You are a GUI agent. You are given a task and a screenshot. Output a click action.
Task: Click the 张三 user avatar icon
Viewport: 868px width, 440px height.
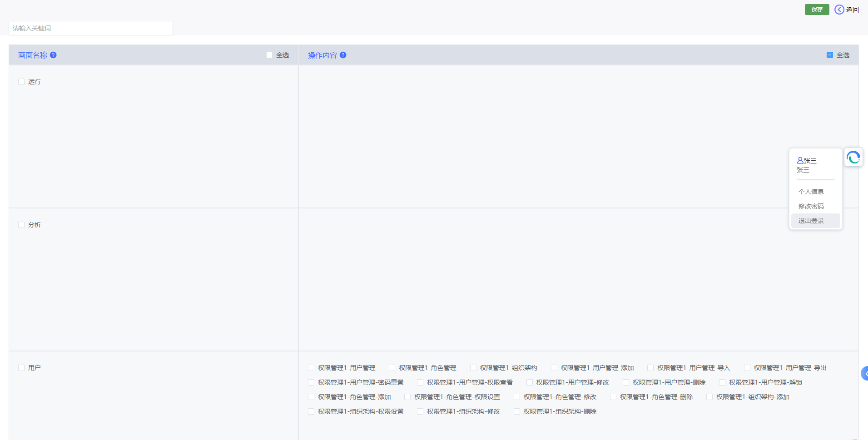(800, 160)
